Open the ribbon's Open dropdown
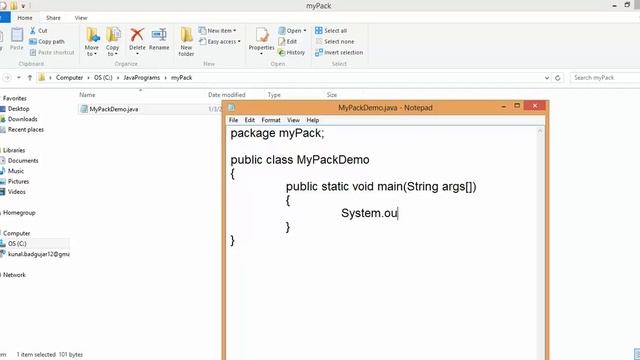 tap(292, 31)
